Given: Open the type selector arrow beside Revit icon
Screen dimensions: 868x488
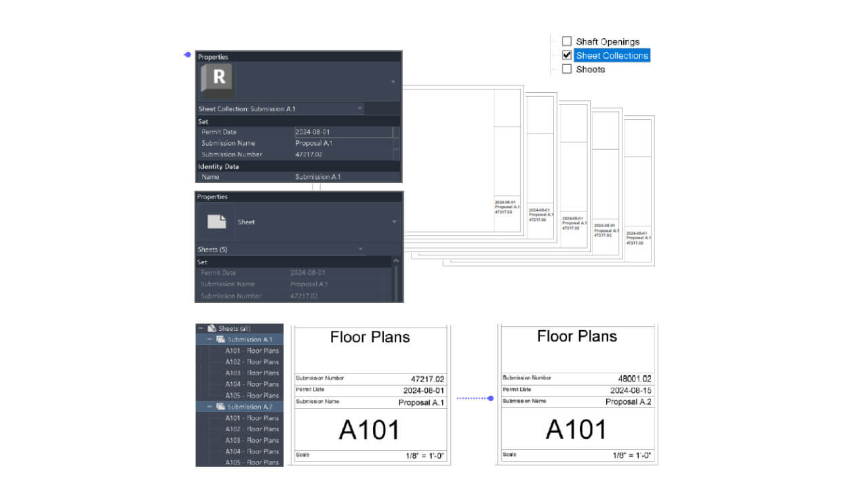Looking at the screenshot, I should point(393,81).
